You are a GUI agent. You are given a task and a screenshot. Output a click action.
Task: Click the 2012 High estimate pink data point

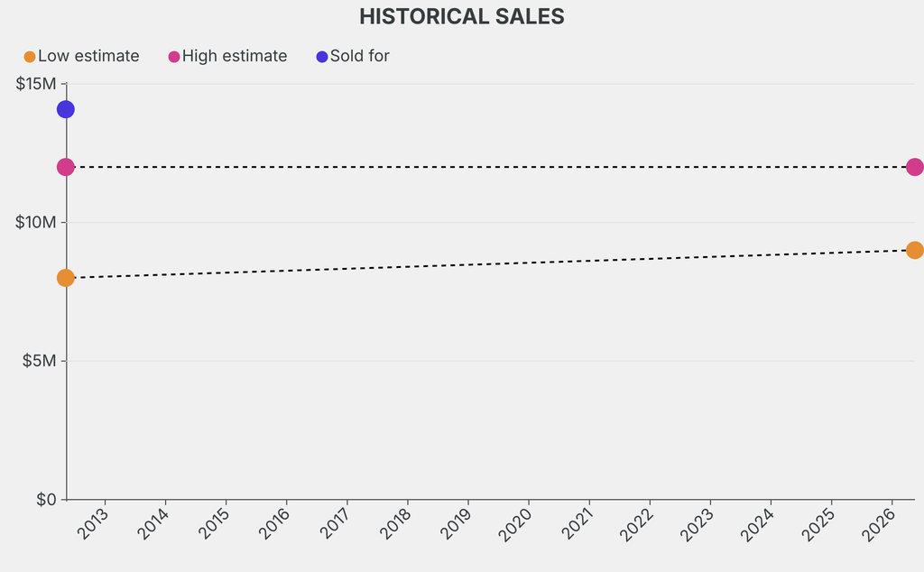click(x=65, y=167)
